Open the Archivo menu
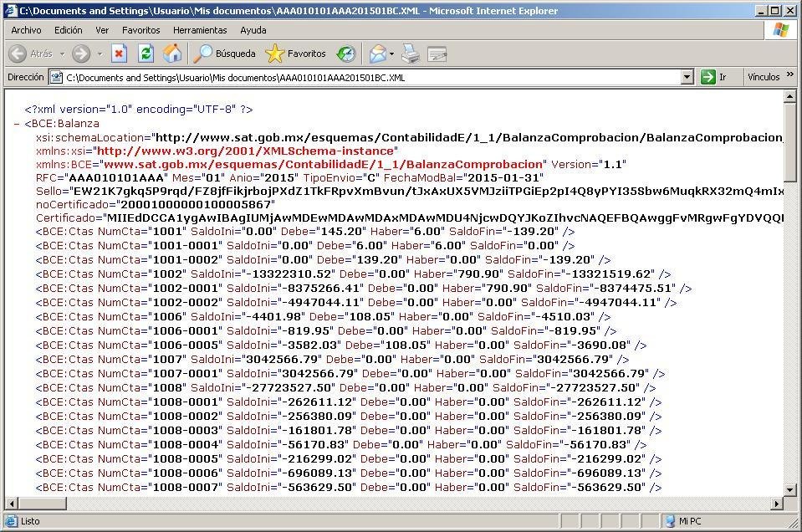 [x=26, y=30]
